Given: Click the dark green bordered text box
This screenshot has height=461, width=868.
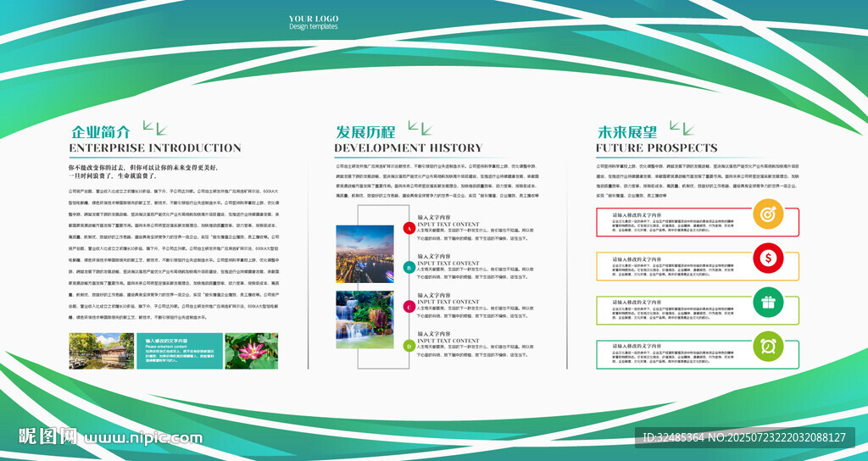Looking at the screenshot, I should tap(698, 355).
